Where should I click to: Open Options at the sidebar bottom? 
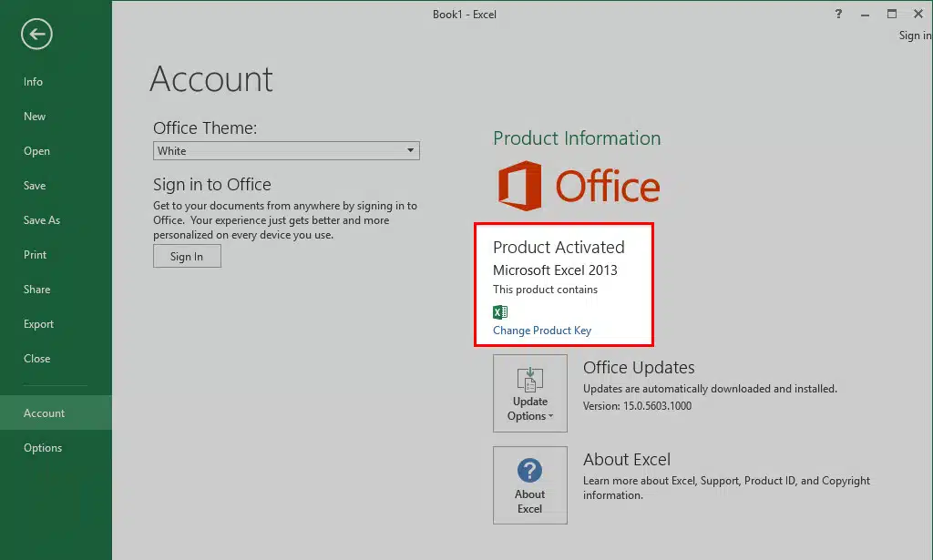click(43, 448)
